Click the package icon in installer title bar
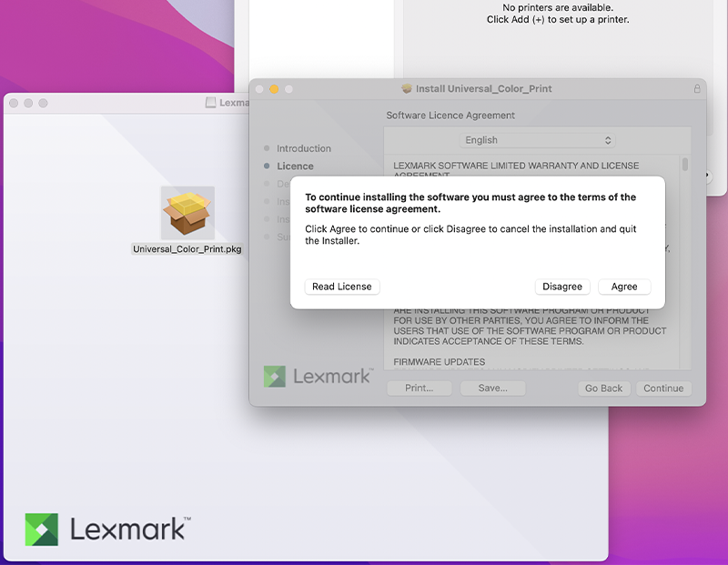Viewport: 728px width, 565px height. tap(407, 88)
